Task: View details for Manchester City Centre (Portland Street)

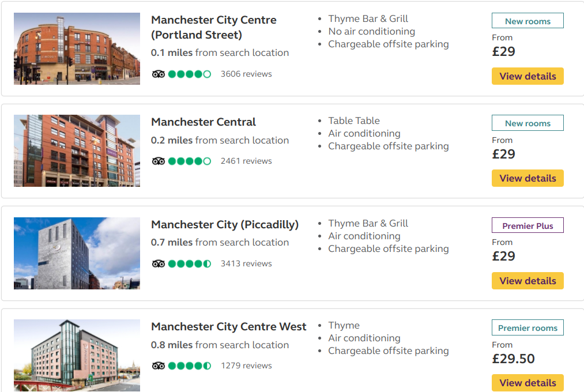Action: coord(528,76)
